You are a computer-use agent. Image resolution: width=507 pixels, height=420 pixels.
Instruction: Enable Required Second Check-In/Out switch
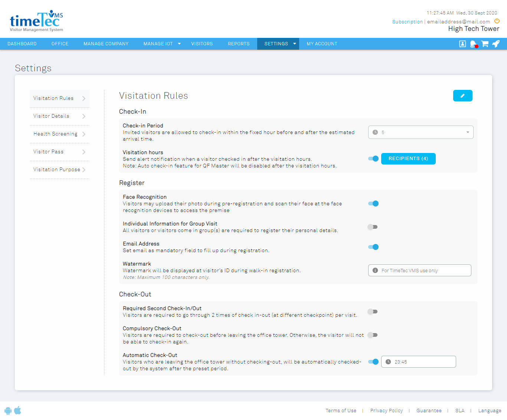click(x=373, y=312)
